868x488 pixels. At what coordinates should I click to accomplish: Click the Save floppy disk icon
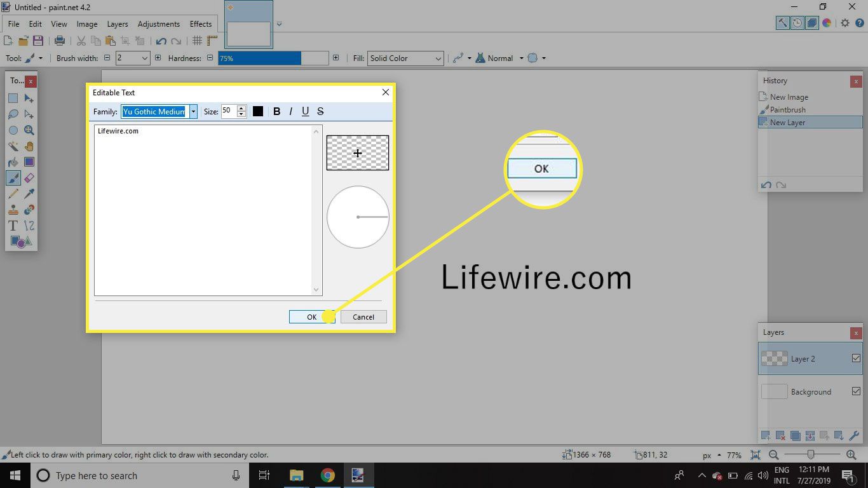tap(38, 41)
